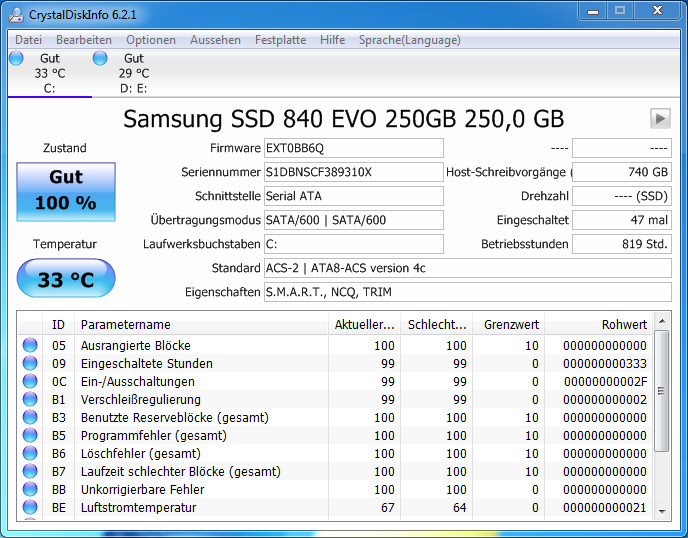Click the Laufwerksbuchstaben field C:

(x=354, y=244)
